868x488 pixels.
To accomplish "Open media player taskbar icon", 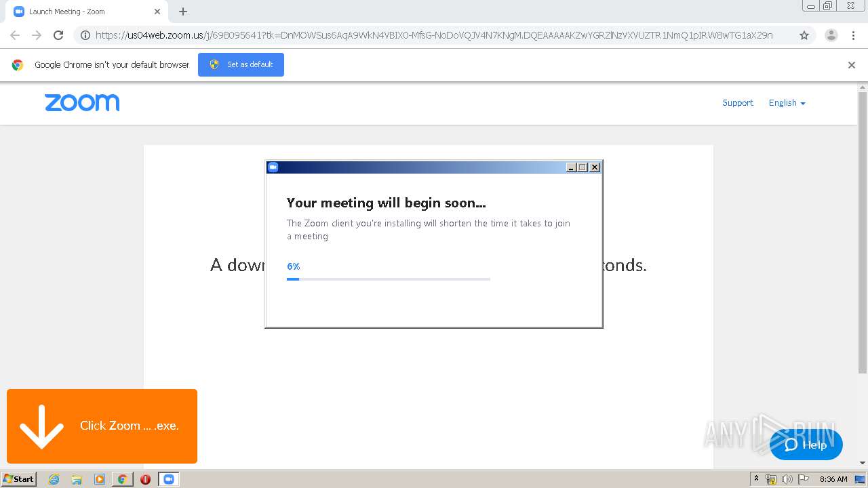I will click(x=100, y=479).
